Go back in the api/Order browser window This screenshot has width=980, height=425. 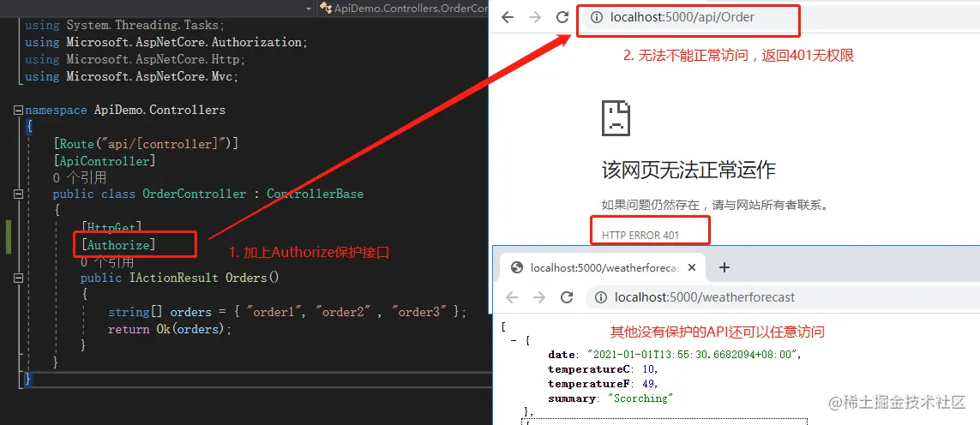(508, 17)
